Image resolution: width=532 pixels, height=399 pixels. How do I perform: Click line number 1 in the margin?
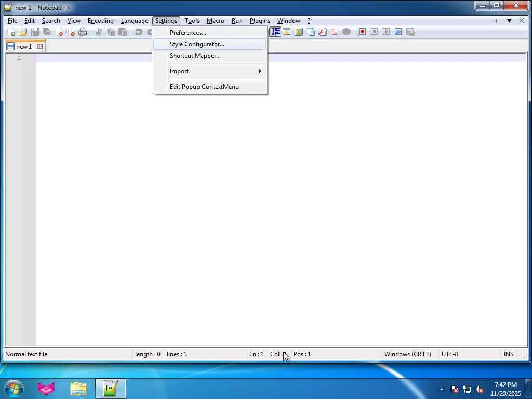[x=19, y=58]
